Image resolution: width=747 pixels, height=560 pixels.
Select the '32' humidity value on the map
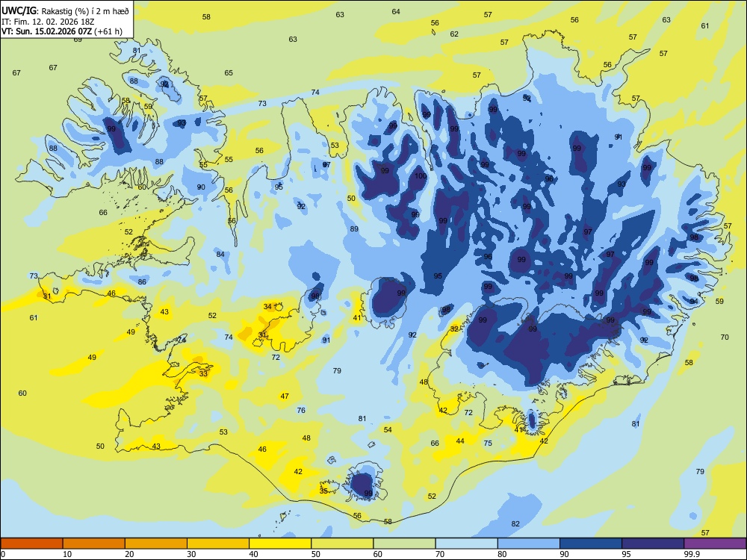[454, 329]
